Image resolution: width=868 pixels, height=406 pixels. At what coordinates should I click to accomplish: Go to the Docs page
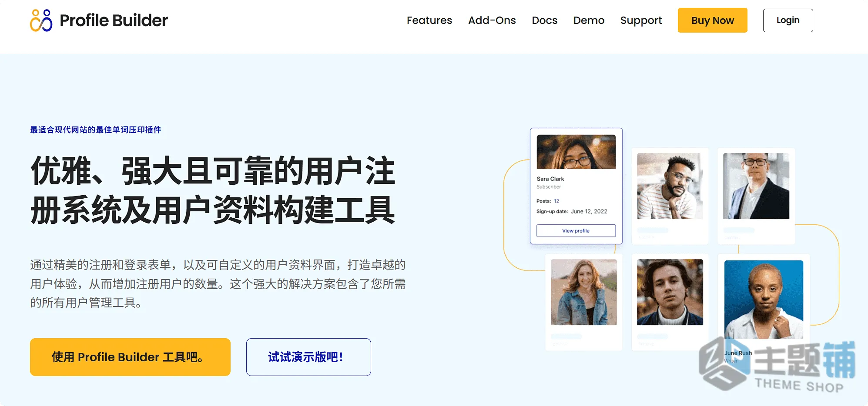[544, 20]
